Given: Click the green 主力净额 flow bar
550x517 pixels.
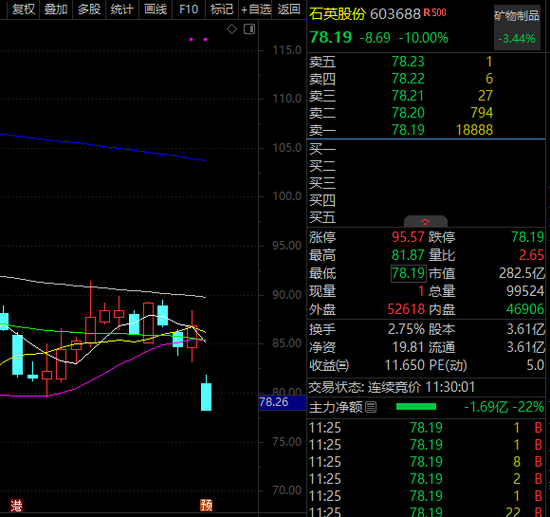Looking at the screenshot, I should tap(416, 407).
